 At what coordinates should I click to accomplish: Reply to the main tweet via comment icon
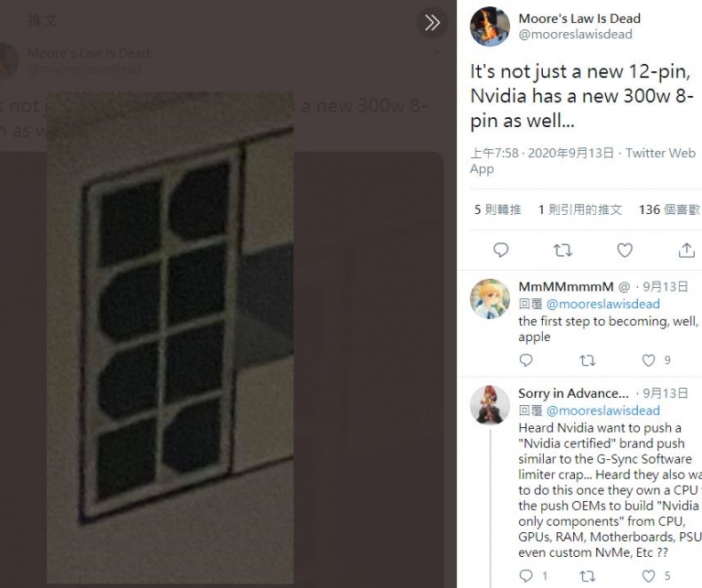pos(501,250)
